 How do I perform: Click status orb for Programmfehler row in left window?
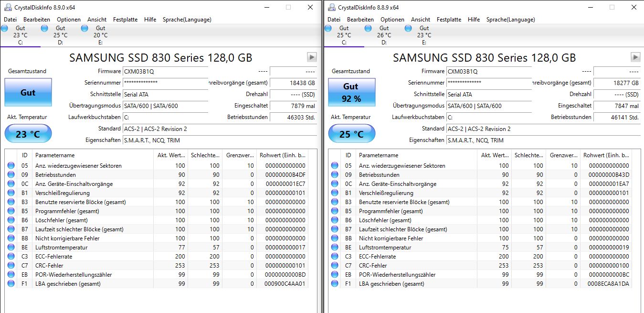pyautogui.click(x=11, y=211)
